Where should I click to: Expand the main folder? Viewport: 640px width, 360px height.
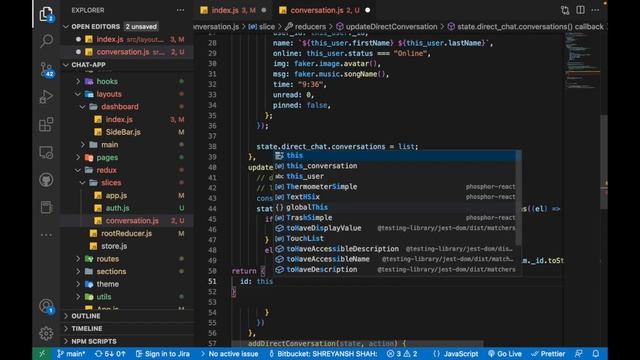(x=109, y=144)
